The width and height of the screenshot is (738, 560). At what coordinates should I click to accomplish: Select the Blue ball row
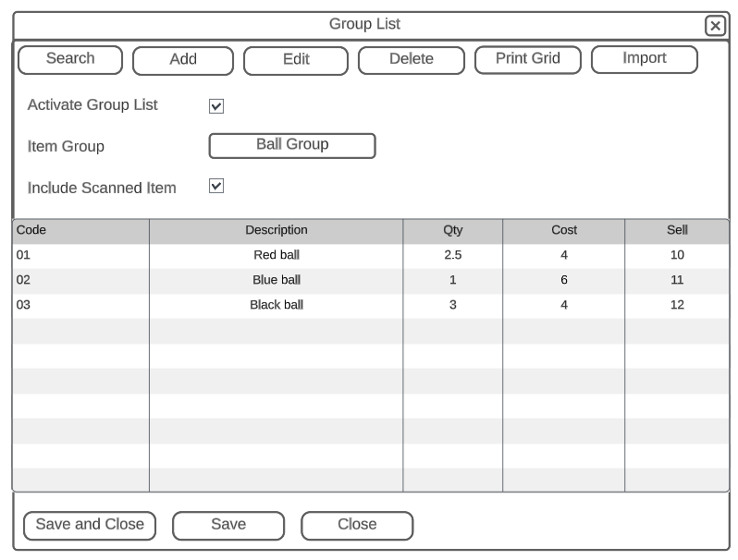277,280
